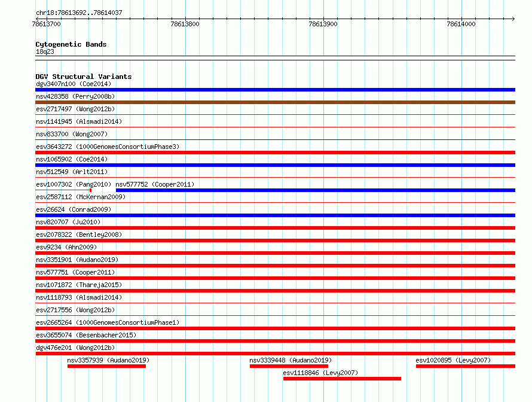
Task: Click the Cytogenetic Bands track title
Action: pyautogui.click(x=71, y=44)
